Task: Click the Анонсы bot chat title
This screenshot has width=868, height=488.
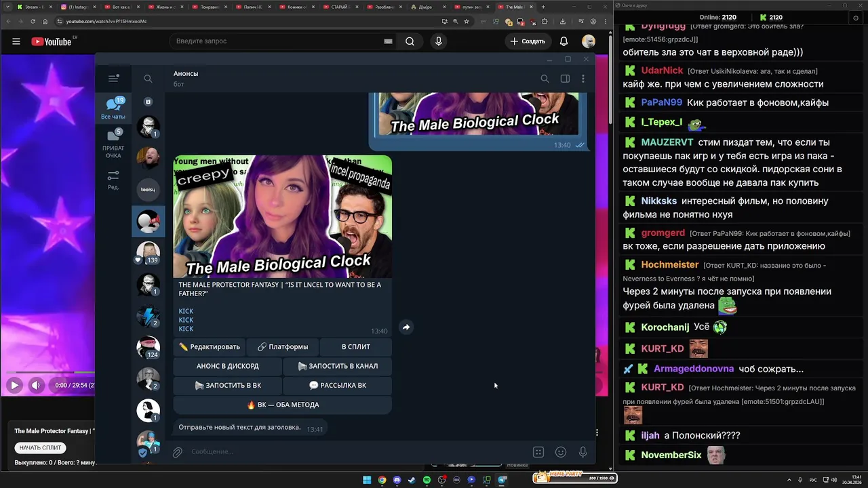Action: [x=186, y=73]
